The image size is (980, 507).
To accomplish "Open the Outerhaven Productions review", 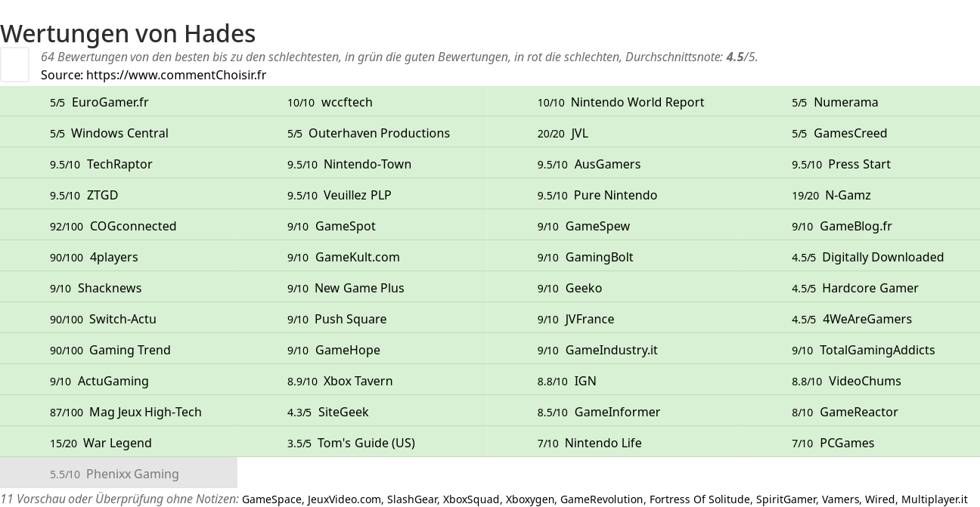I will (x=368, y=133).
